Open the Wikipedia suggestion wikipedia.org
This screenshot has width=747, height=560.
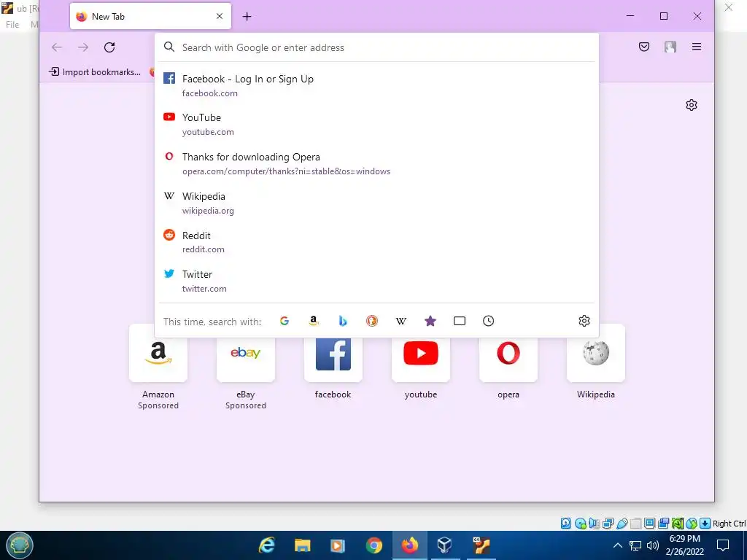tap(376, 203)
